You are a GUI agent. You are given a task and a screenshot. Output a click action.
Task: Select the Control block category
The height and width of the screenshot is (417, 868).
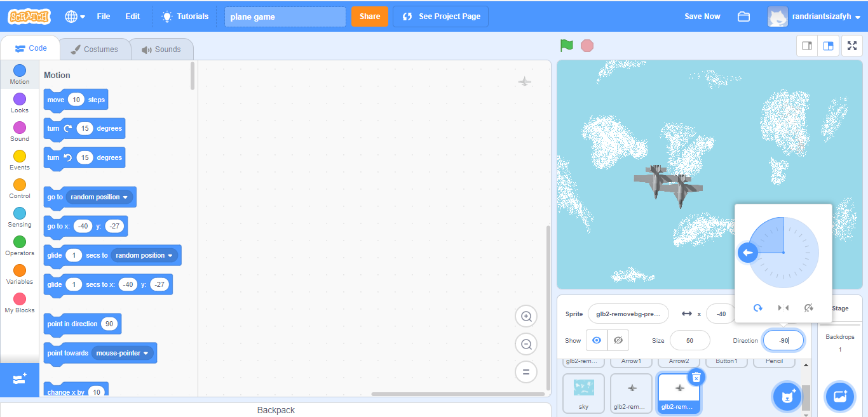20,189
